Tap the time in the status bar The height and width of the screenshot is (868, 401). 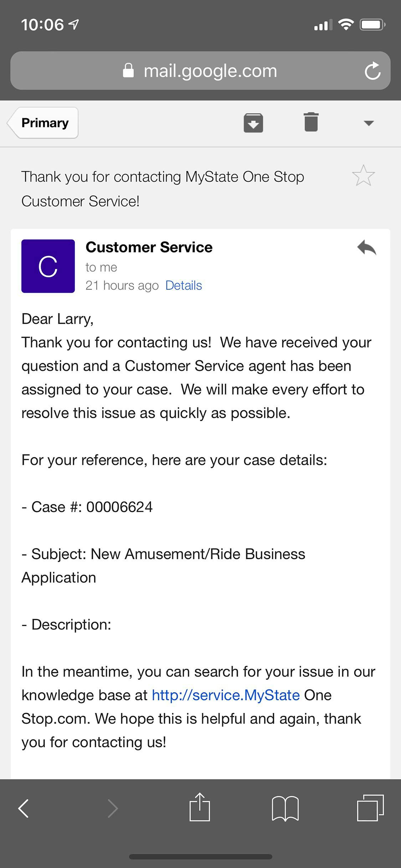click(x=42, y=25)
